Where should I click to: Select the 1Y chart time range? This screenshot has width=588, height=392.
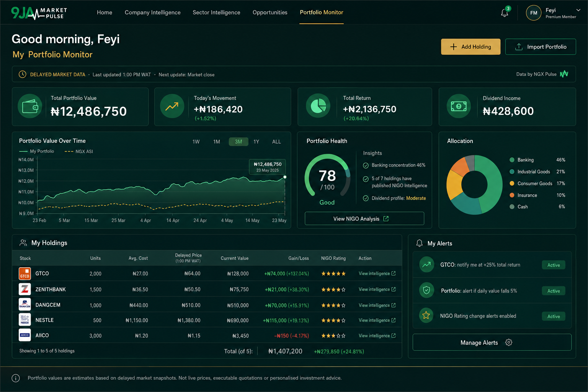pos(256,142)
